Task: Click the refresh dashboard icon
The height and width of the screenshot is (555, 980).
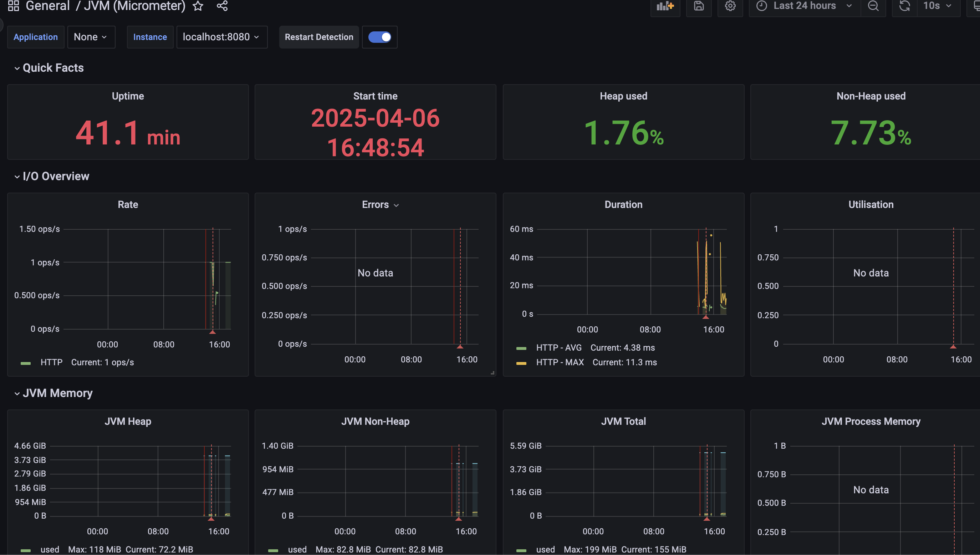Action: (x=904, y=6)
